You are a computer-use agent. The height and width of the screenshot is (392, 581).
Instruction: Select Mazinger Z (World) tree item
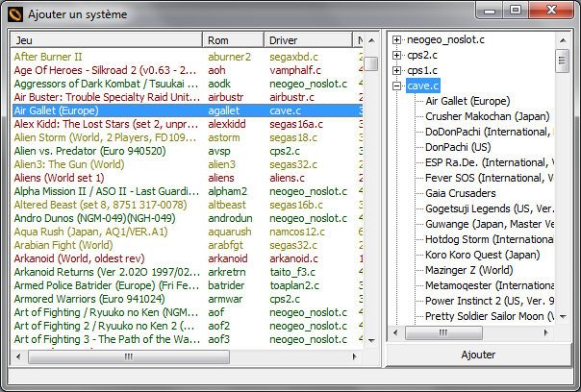tap(469, 270)
